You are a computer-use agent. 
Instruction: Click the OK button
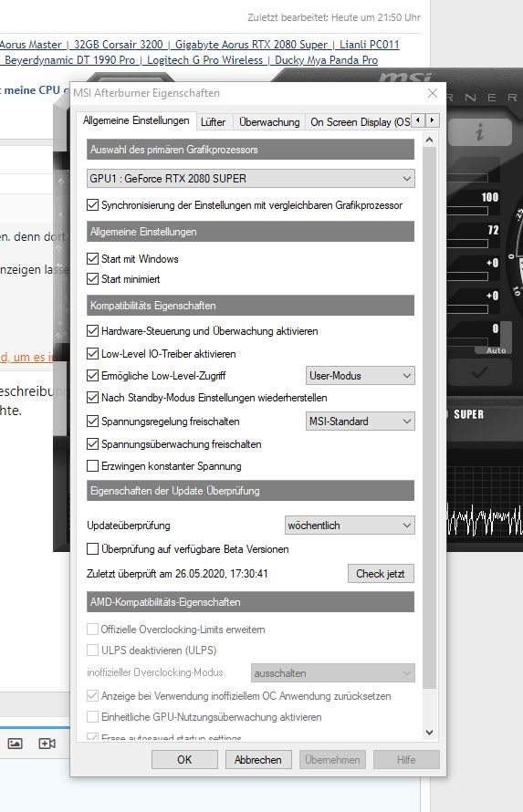[184, 760]
